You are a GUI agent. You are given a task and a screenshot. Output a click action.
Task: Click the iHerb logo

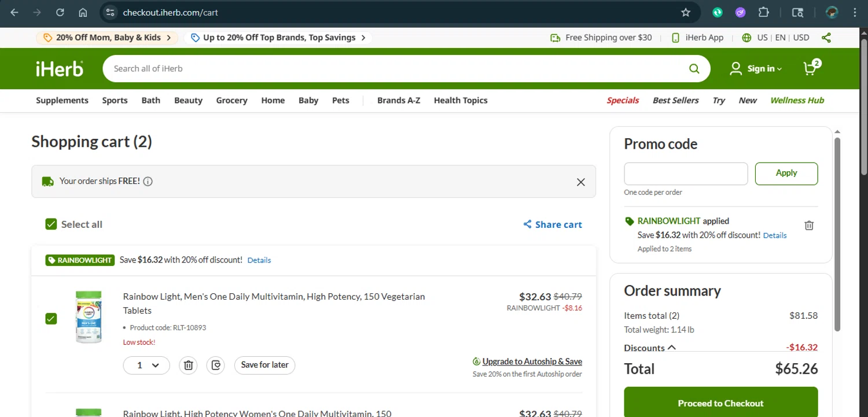[x=60, y=68]
